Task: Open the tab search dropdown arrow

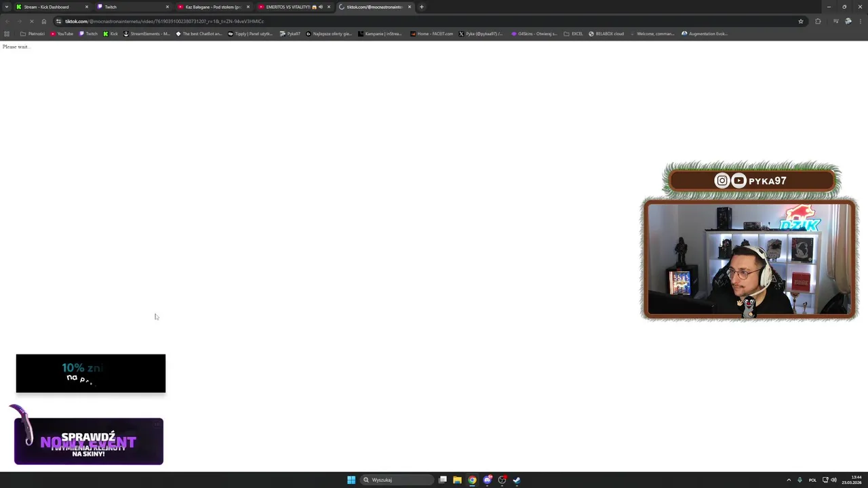Action: [x=7, y=7]
